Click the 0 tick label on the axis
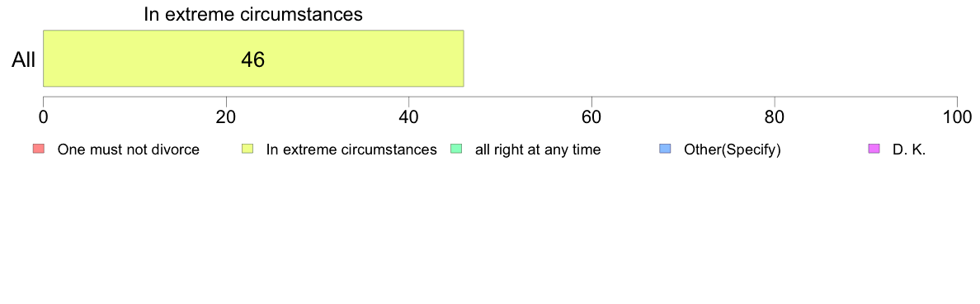 (x=43, y=117)
